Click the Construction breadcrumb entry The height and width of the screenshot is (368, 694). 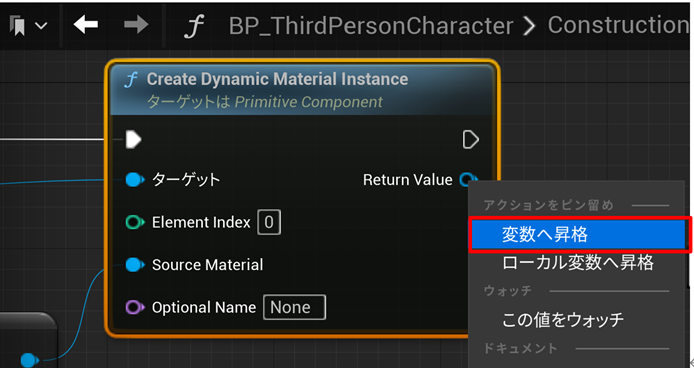pyautogui.click(x=618, y=25)
